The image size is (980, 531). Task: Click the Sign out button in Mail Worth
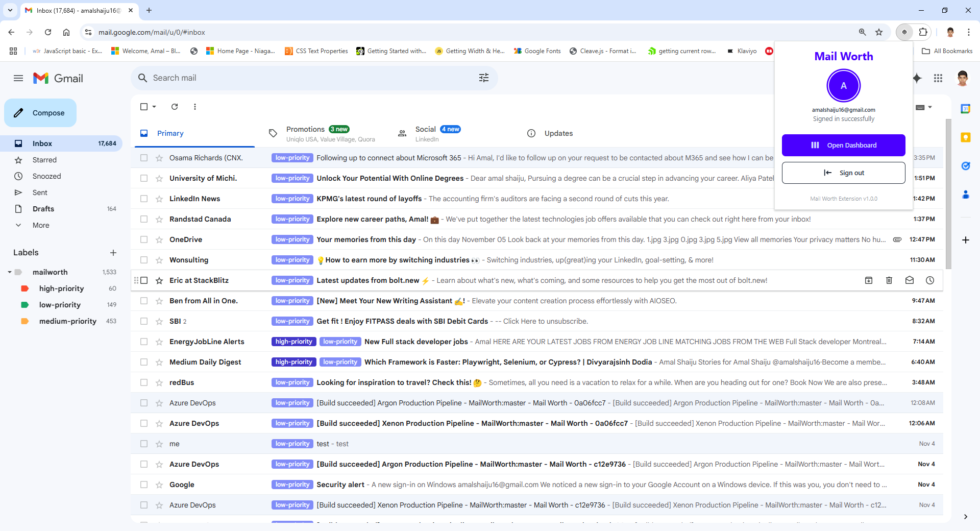(844, 173)
